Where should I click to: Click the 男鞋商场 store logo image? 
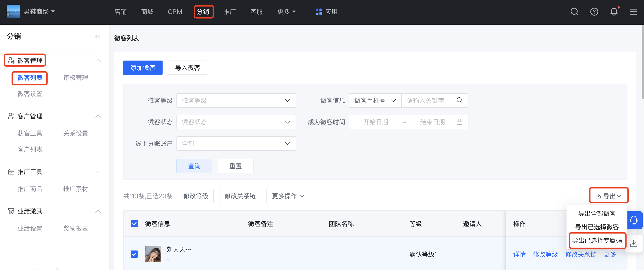pos(13,11)
